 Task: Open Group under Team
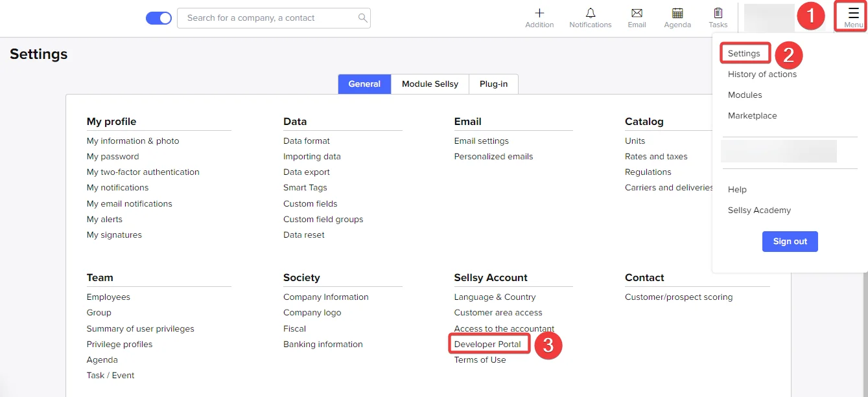[x=99, y=312]
